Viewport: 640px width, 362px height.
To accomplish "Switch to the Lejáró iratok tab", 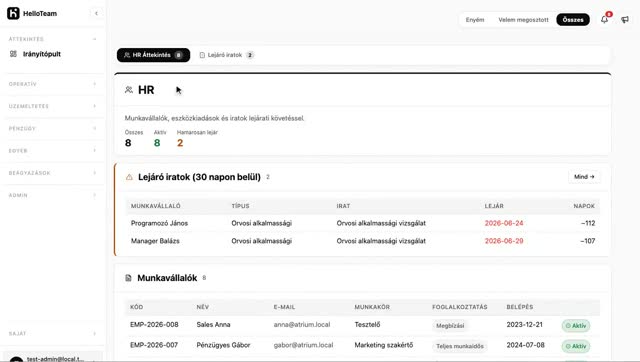I will [226, 55].
